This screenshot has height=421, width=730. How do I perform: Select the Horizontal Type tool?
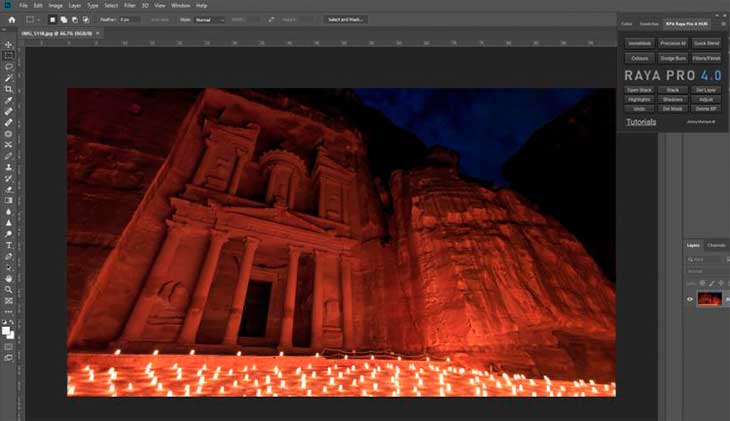[x=8, y=245]
